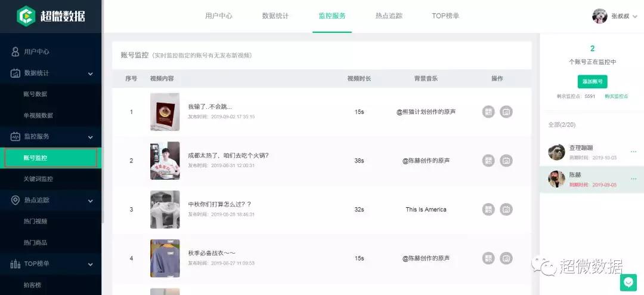Open more options for account 查理蹦蹦
The height and width of the screenshot is (295, 644).
point(633,151)
